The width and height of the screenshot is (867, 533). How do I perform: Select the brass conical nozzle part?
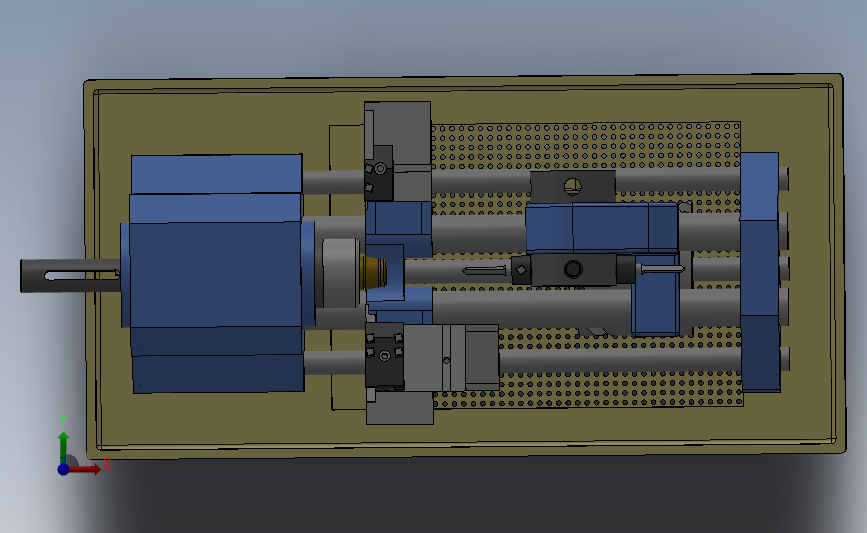(373, 272)
